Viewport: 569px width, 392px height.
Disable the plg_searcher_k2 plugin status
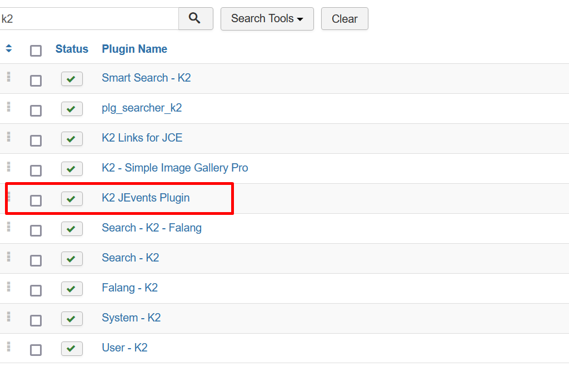tap(72, 109)
